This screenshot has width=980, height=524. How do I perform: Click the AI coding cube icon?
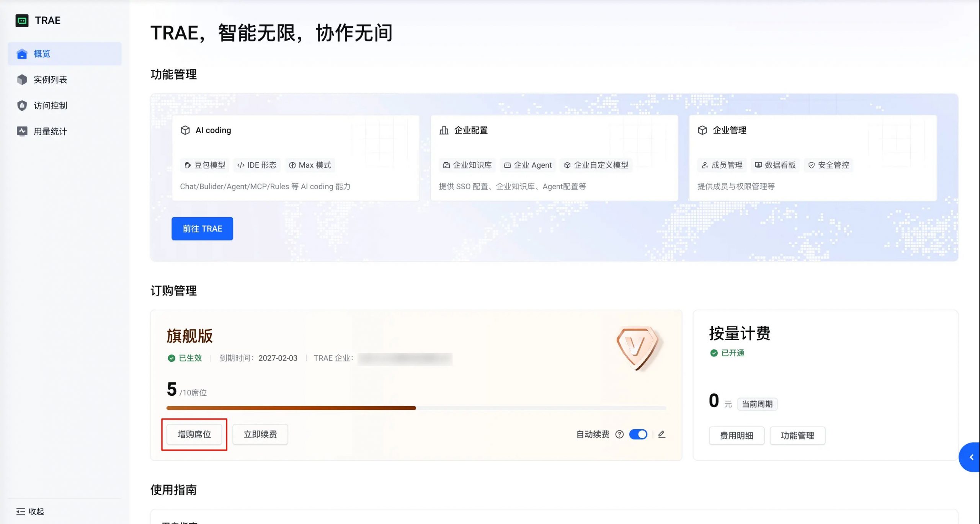[x=185, y=130]
